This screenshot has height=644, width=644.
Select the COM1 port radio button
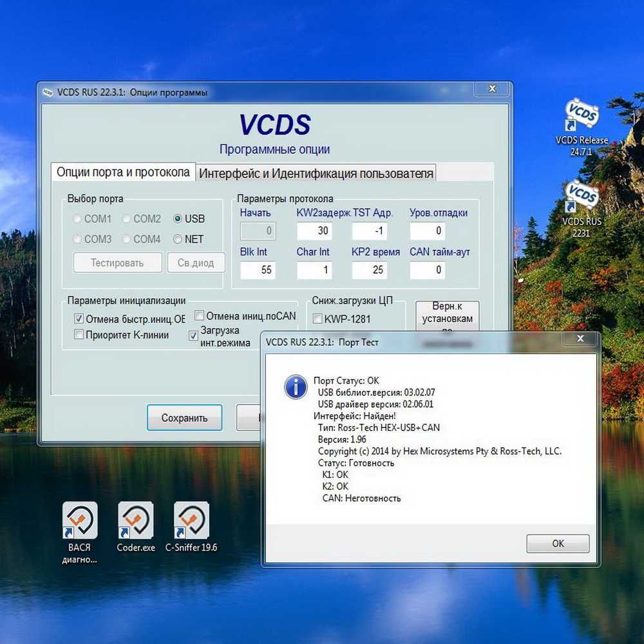tap(77, 218)
